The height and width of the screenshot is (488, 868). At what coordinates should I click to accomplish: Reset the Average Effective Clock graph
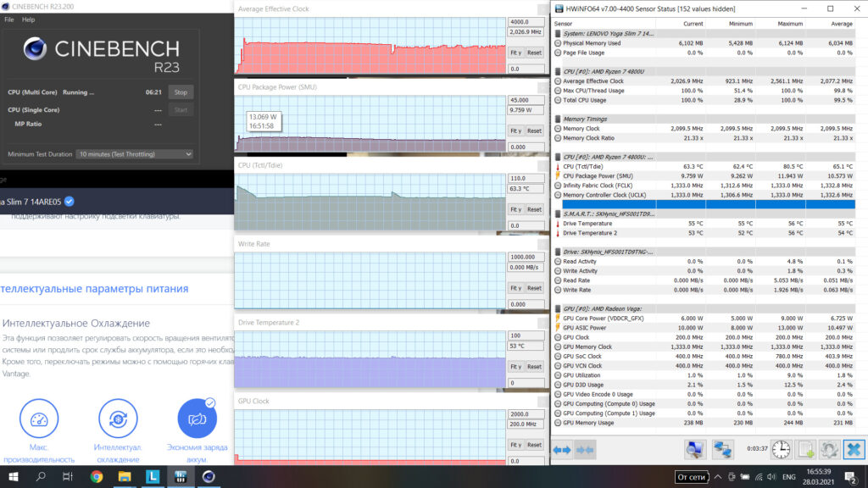534,53
